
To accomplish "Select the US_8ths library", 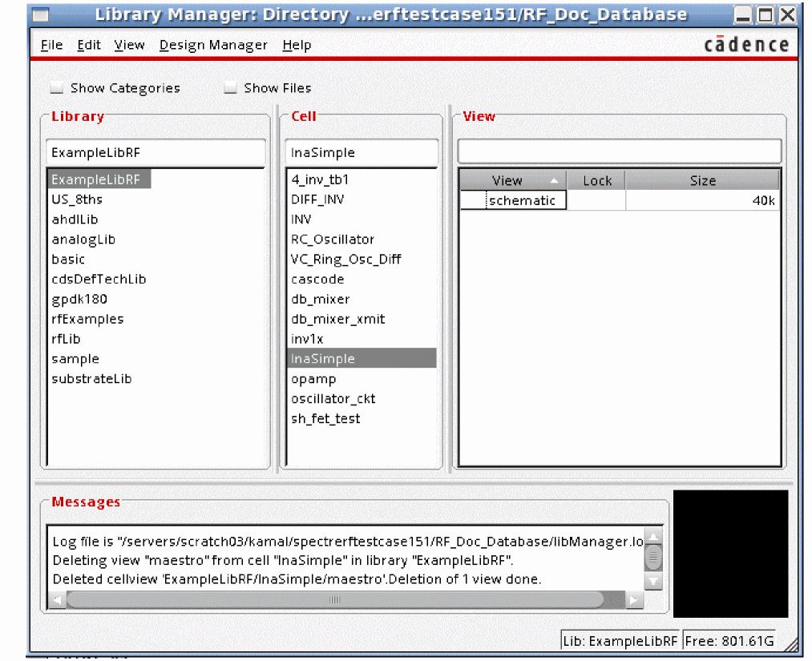I will point(77,200).
